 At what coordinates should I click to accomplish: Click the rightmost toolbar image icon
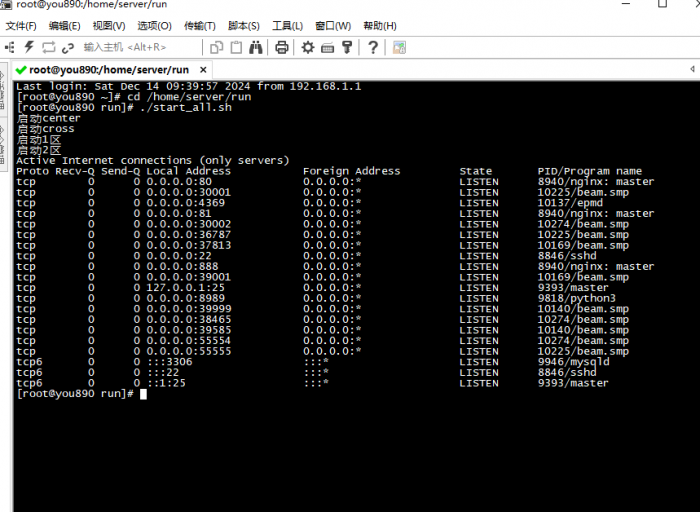point(399,47)
